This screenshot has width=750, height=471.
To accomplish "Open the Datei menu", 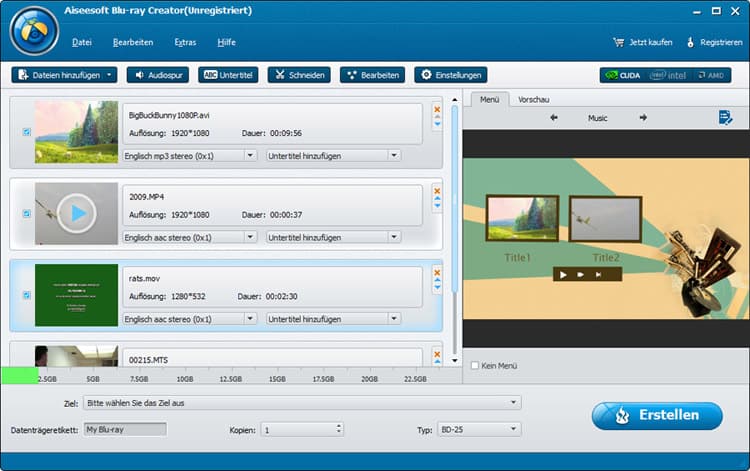I will [x=82, y=42].
